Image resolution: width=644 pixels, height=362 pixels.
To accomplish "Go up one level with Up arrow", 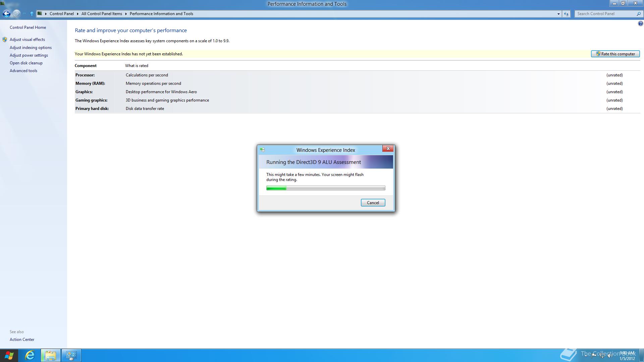I will pyautogui.click(x=32, y=14).
